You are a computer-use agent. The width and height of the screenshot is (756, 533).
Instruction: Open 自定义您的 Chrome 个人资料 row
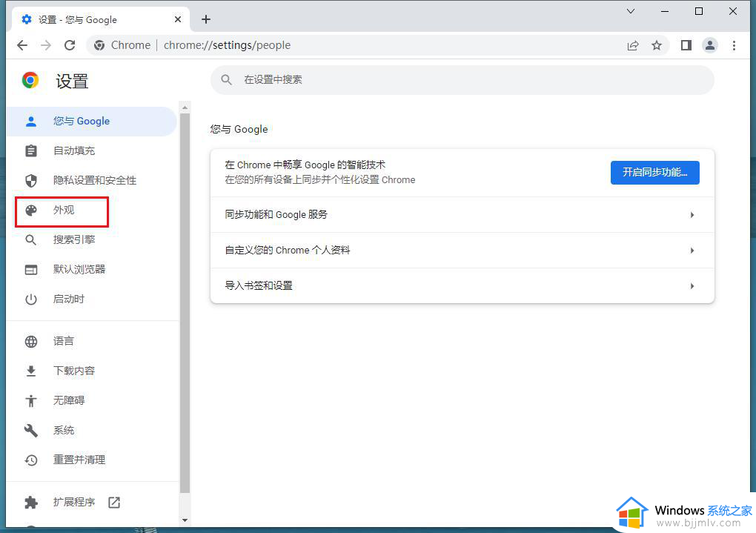[462, 251]
